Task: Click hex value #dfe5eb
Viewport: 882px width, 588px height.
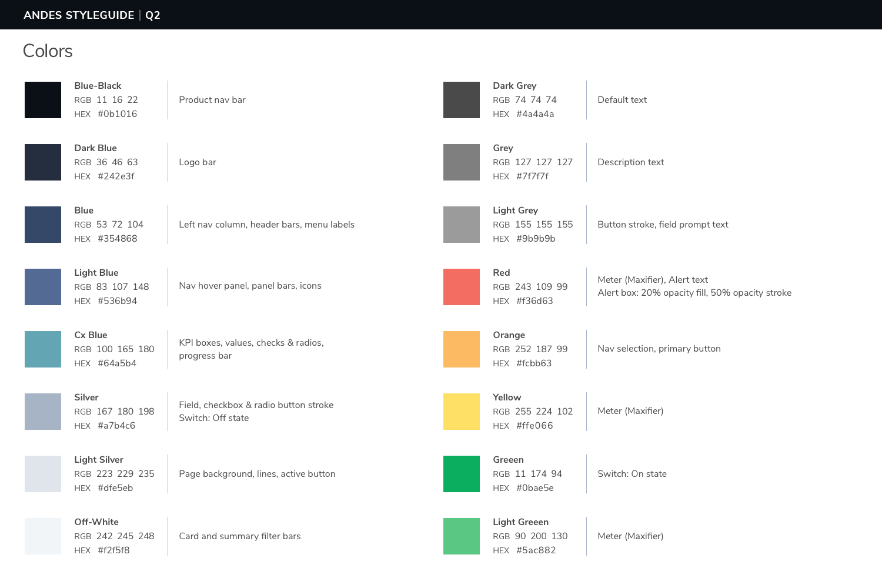Action: pos(115,488)
